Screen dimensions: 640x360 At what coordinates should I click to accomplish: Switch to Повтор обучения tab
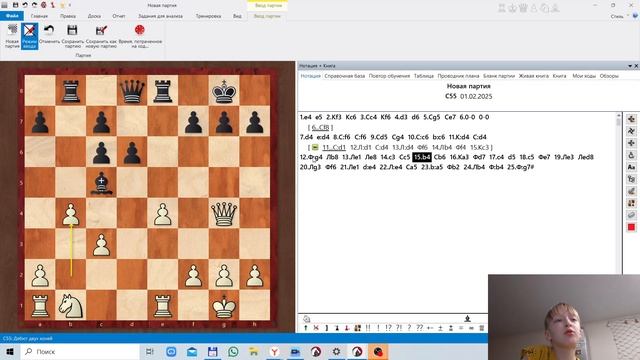pos(389,76)
